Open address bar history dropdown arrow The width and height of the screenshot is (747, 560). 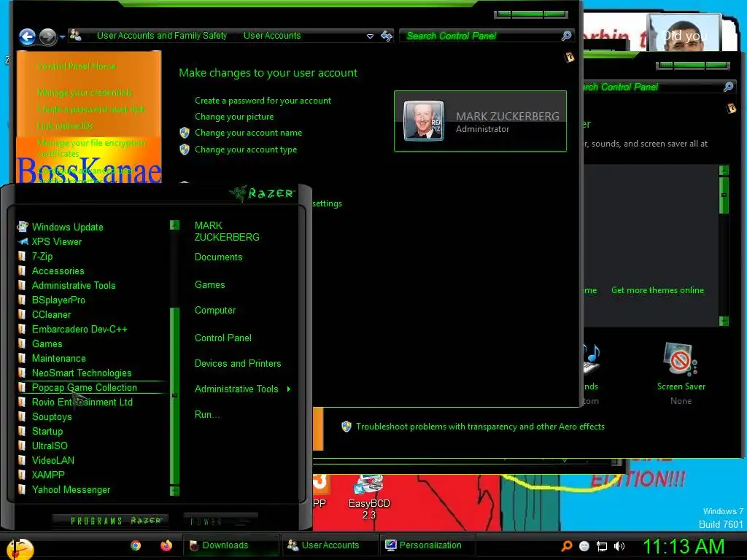[370, 36]
